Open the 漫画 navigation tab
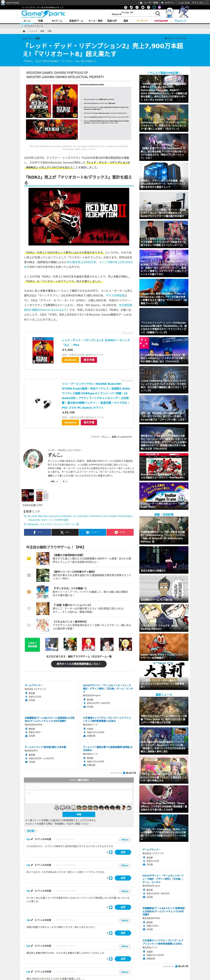Screen dimensions: 210x980 (126, 21)
